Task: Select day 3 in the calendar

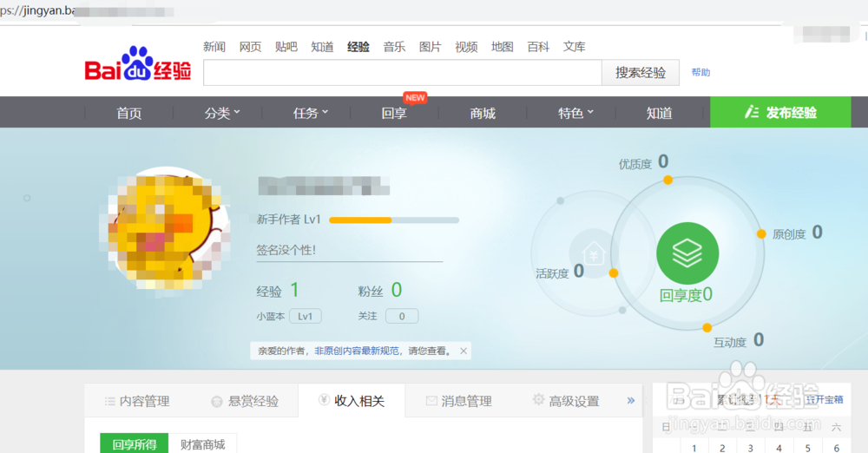Action: 750,448
